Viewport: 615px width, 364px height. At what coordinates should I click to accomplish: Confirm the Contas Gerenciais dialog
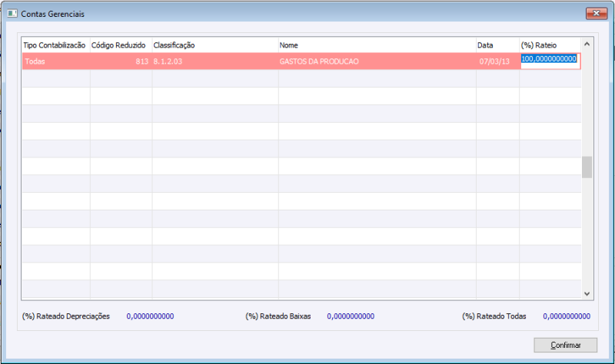(x=565, y=346)
